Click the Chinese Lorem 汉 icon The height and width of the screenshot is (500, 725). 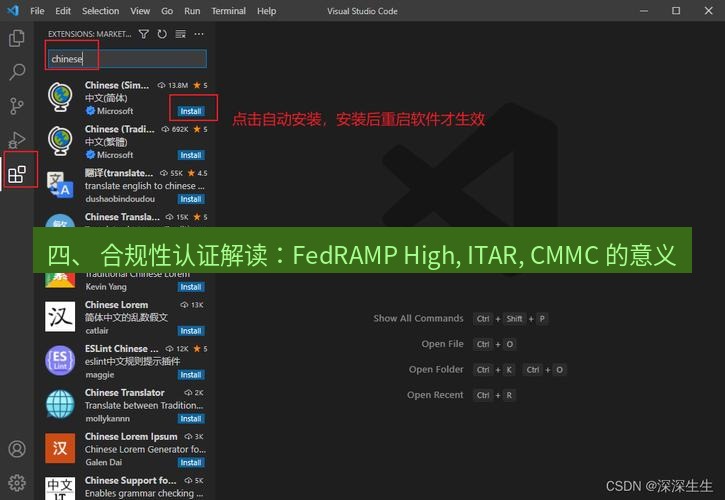pyautogui.click(x=60, y=317)
